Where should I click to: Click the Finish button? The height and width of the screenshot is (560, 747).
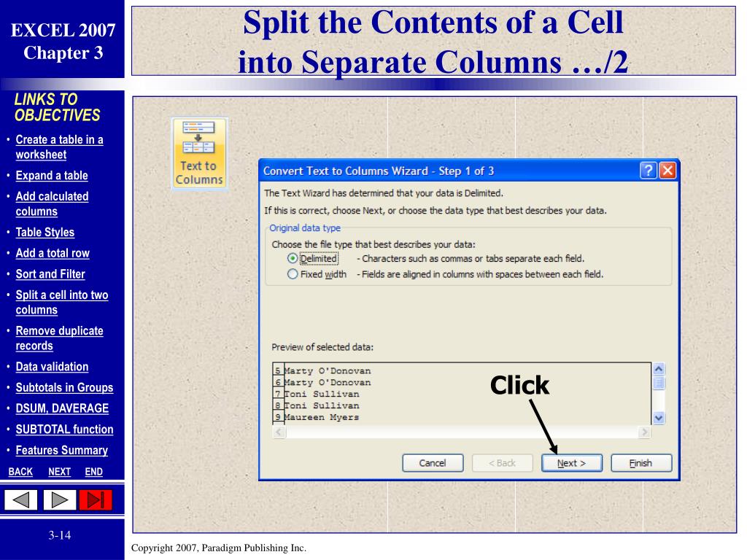641,463
